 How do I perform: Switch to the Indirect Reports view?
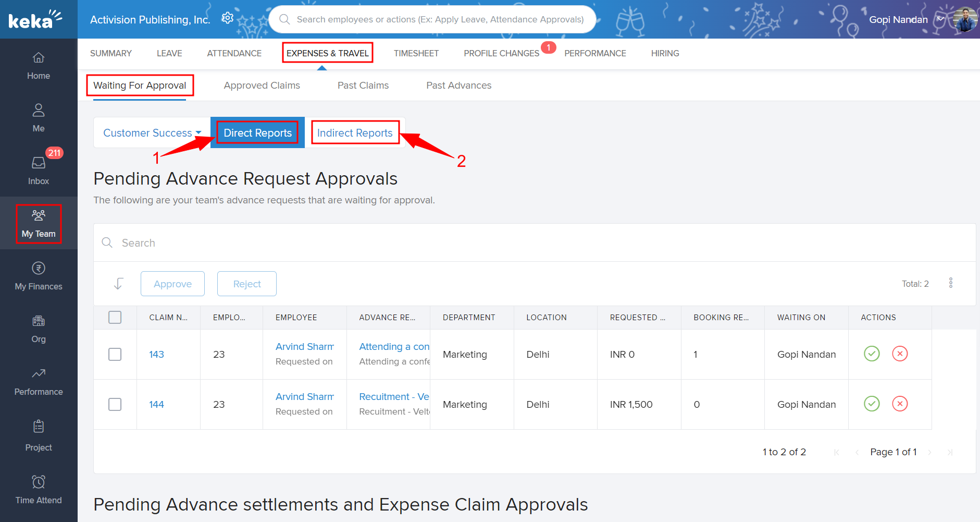point(355,133)
